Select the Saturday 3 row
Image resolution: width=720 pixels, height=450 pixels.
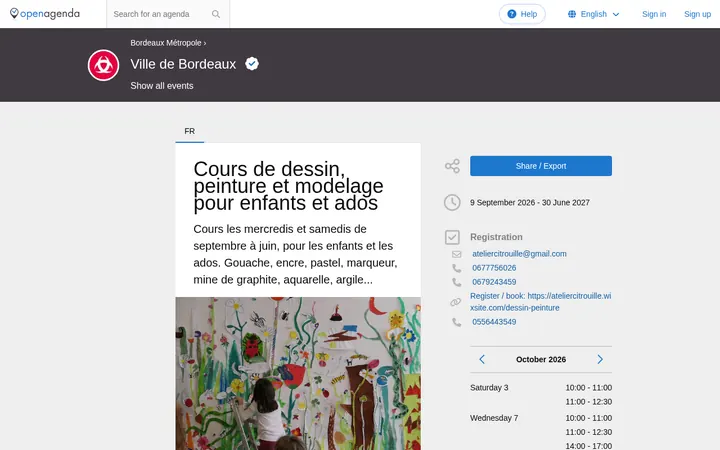point(540,395)
